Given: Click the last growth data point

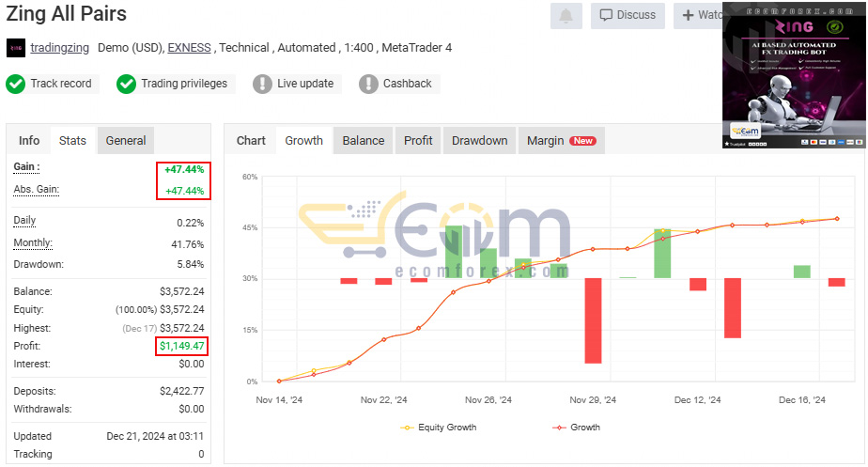Looking at the screenshot, I should pyautogui.click(x=837, y=219).
